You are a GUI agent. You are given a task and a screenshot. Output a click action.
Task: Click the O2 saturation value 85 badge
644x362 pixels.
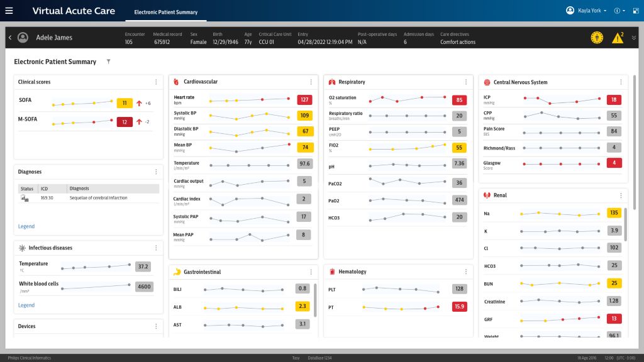pos(459,100)
